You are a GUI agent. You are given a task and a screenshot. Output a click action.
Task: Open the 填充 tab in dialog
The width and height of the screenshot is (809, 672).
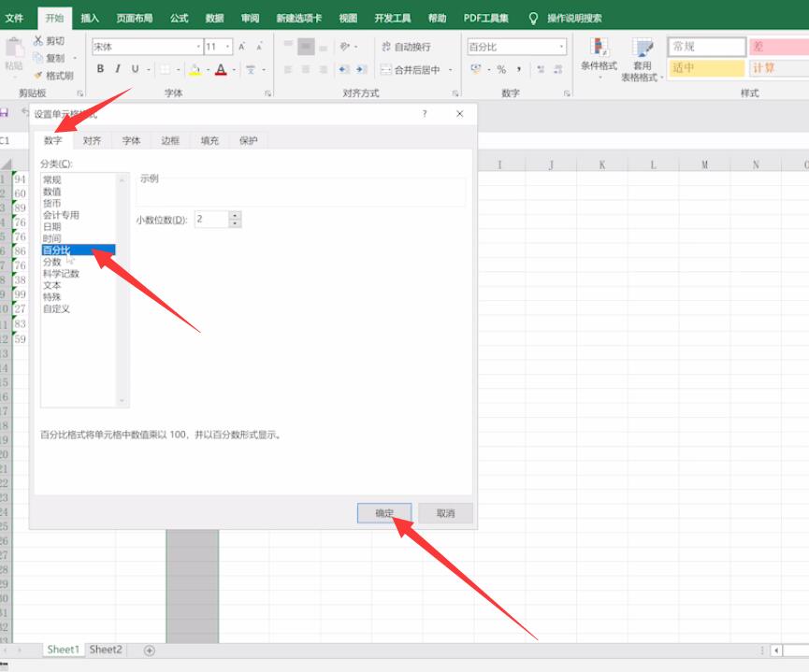[x=209, y=140]
